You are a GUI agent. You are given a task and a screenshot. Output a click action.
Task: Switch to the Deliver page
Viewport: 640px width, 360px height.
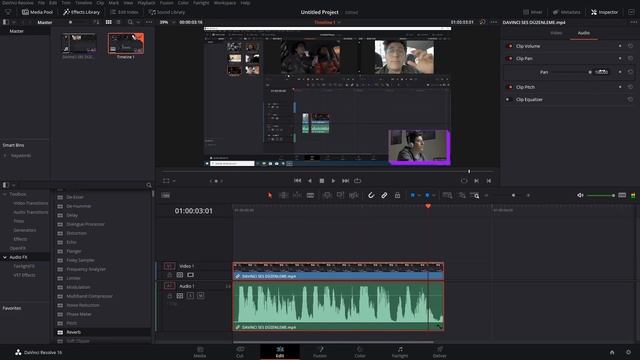[x=440, y=352]
